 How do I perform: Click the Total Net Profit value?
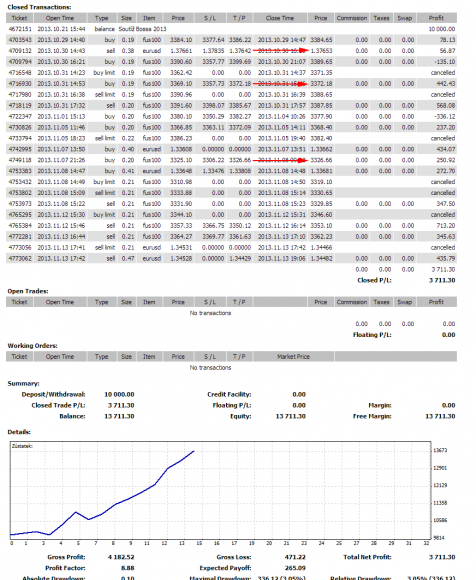tap(442, 557)
